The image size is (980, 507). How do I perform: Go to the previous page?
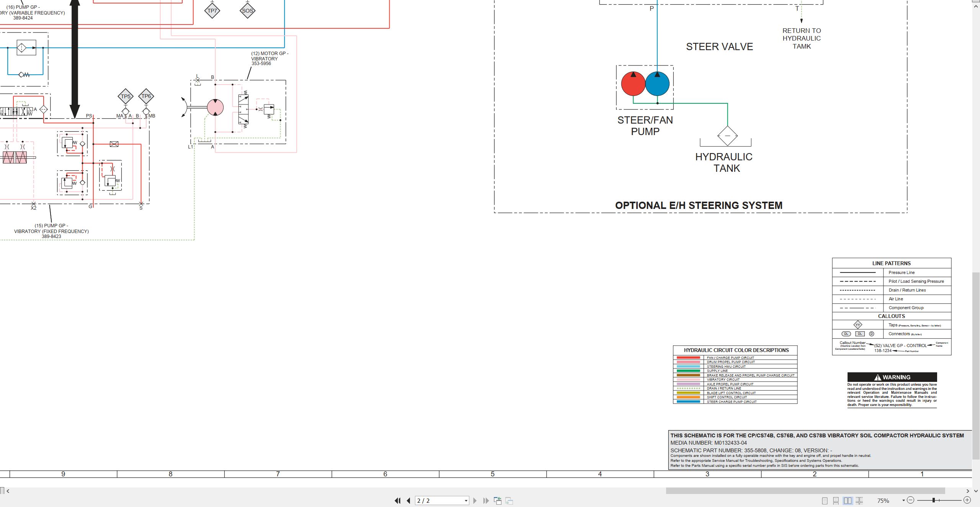click(x=408, y=500)
